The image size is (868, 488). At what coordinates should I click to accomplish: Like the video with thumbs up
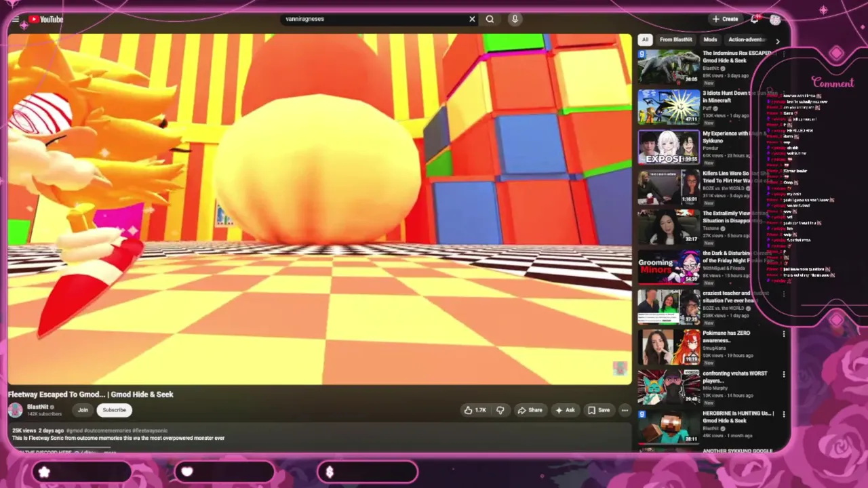click(475, 410)
